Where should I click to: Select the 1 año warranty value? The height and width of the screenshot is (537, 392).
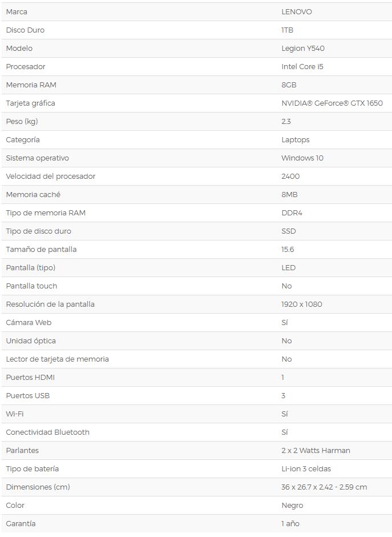pyautogui.click(x=290, y=523)
